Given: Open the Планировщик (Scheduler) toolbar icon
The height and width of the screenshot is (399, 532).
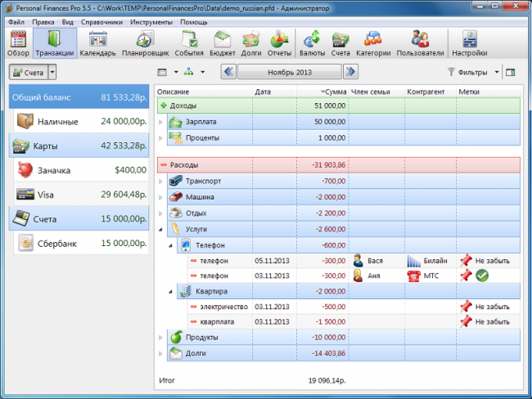Looking at the screenshot, I should (x=144, y=43).
